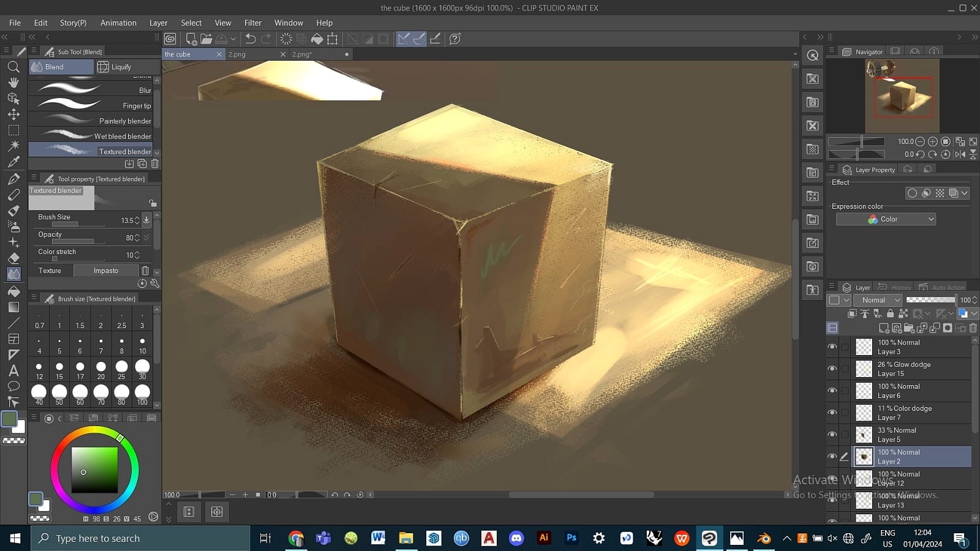Expand the Effect options arrow in Layer Property
980x551 pixels.
[x=965, y=193]
